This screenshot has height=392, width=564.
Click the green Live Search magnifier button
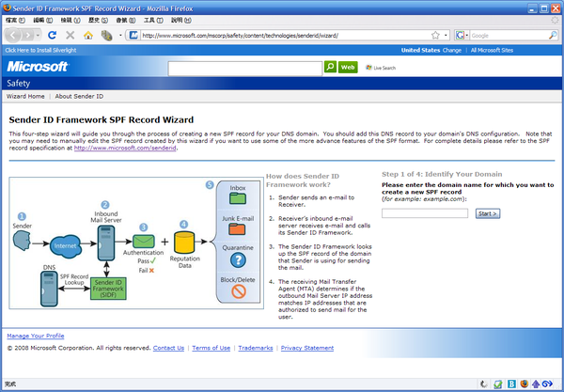pos(330,67)
